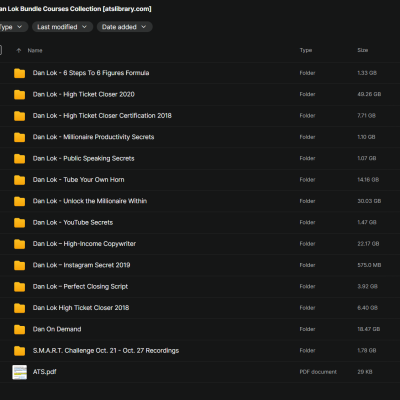Sort by the Size column header

363,50
